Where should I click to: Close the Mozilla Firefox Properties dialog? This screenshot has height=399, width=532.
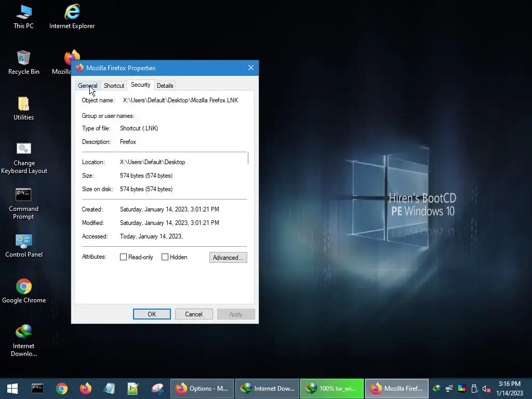click(251, 68)
